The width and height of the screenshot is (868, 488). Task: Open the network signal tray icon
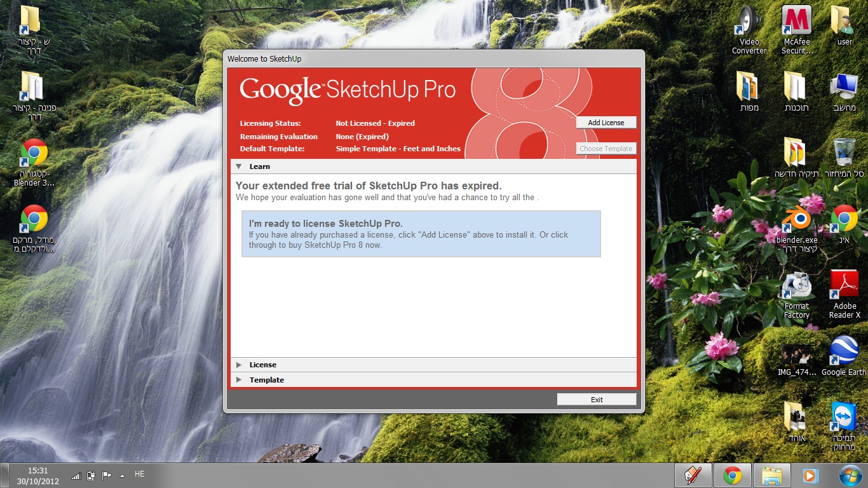click(76, 475)
